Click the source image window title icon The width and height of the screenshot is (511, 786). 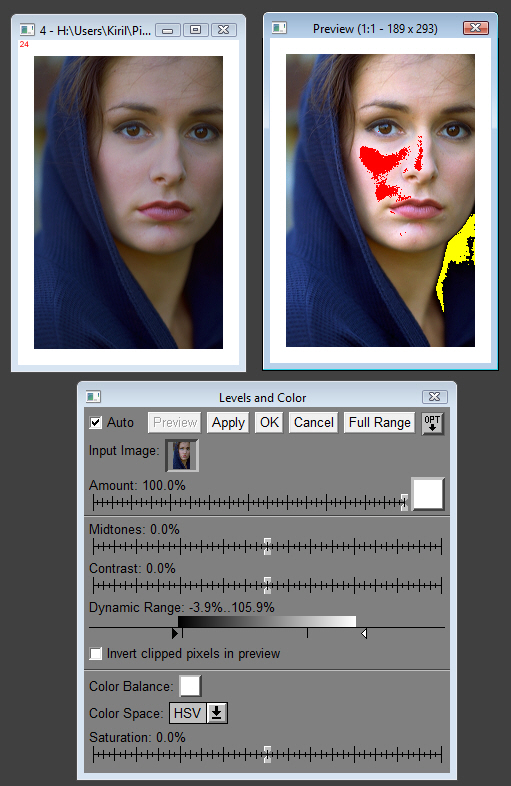click(x=27, y=30)
